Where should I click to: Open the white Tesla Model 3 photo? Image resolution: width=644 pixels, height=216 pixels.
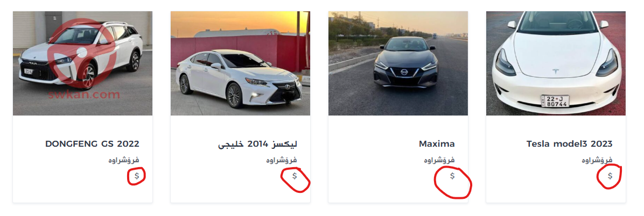click(x=556, y=63)
